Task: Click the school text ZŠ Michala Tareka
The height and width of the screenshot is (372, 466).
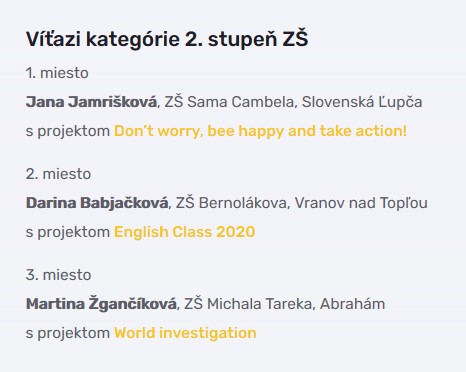Action: click(x=248, y=304)
